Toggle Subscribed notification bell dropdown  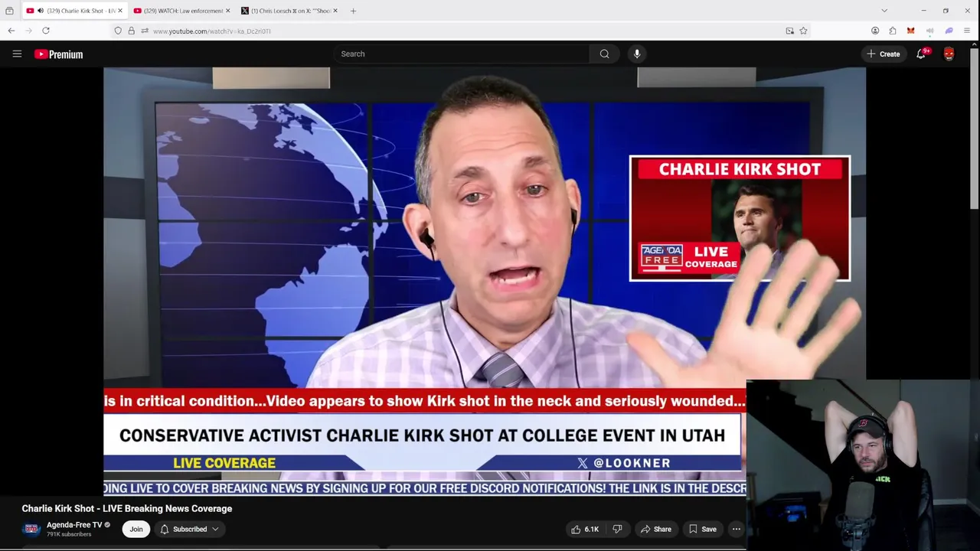(x=190, y=529)
